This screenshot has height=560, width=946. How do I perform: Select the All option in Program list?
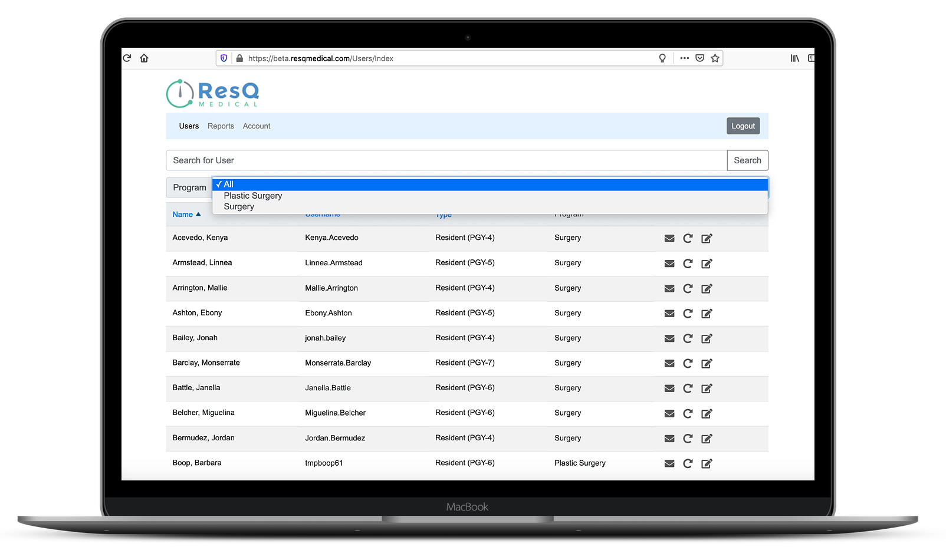pos(229,185)
